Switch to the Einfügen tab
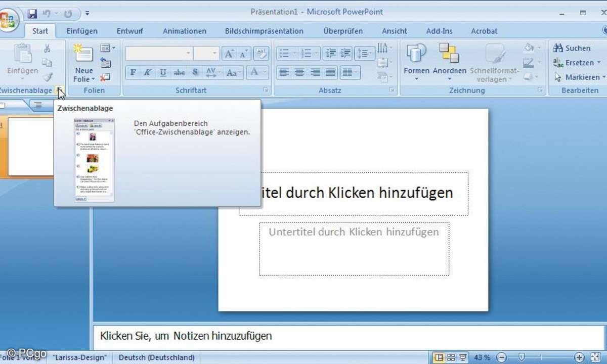This screenshot has width=607, height=364. tap(82, 31)
